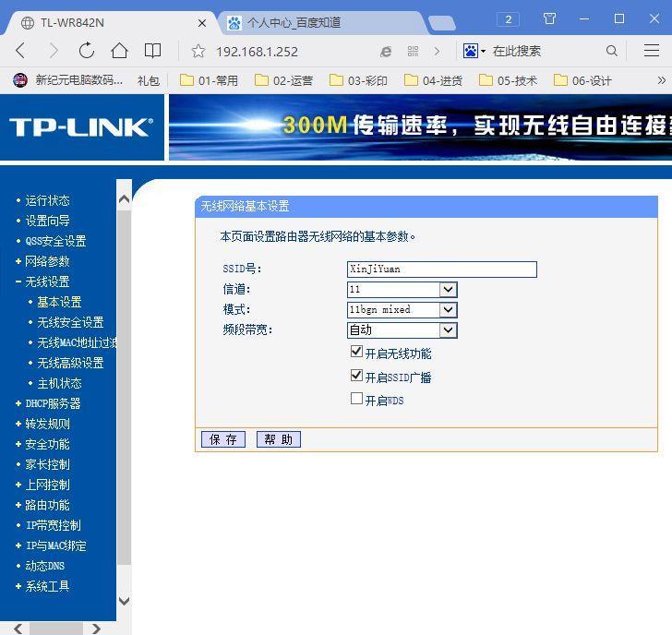Toggle the 开启SSID广播 checkbox

[356, 376]
